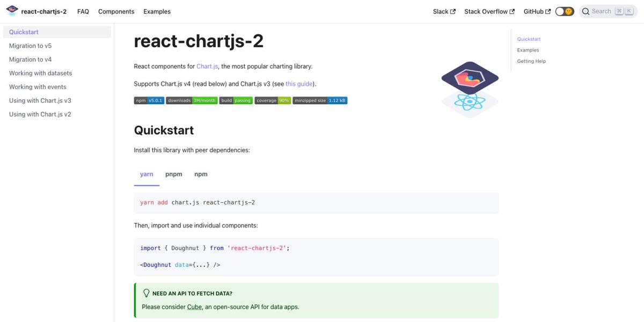The image size is (644, 322).
Task: Click the downloads 3M/month badge
Action: pyautogui.click(x=192, y=100)
